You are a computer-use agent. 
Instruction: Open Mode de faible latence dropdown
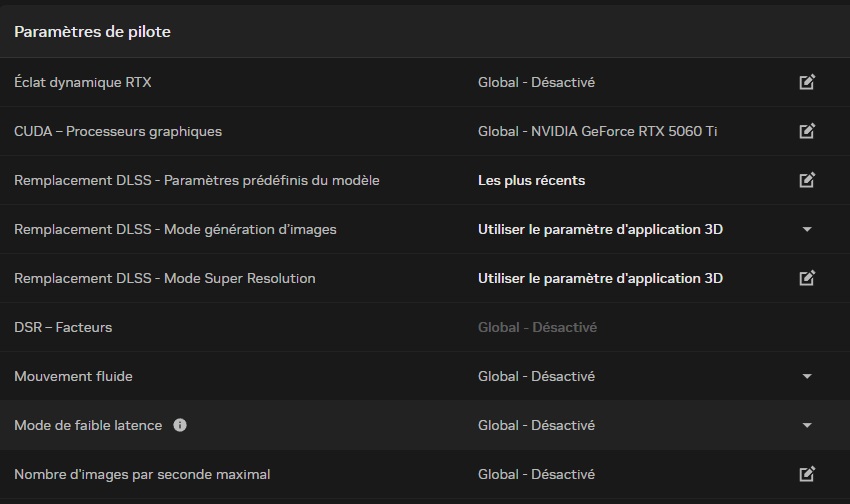coord(807,425)
